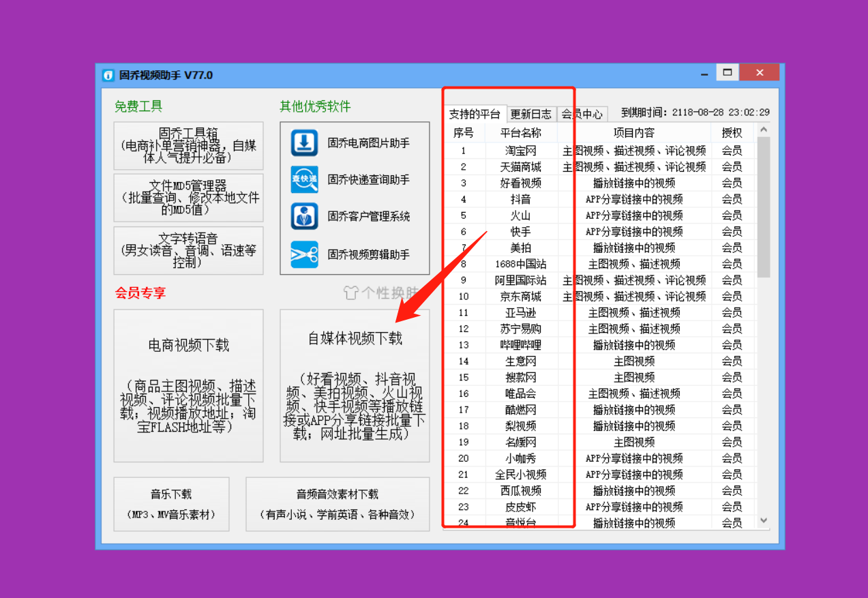Click the 音频音效素材下载 button

338,504
